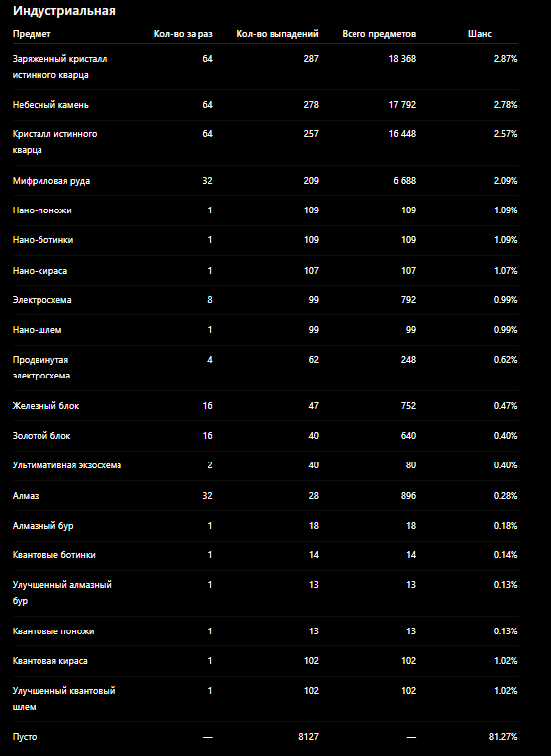Select the Нано-поножи item
551x756 pixels.
41,210
